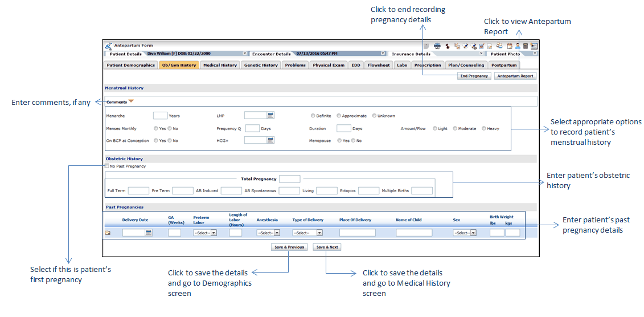
Task: Click the add past pregnancy row icon
Action: (108, 233)
